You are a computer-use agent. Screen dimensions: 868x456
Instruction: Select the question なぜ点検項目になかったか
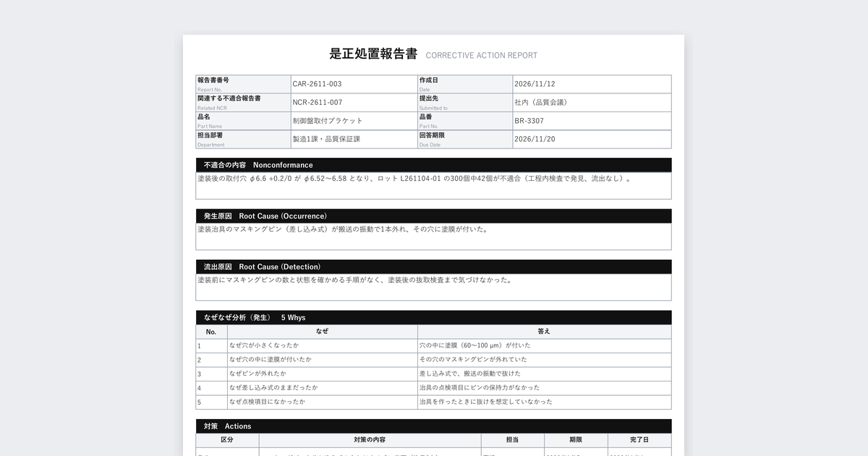coord(267,402)
